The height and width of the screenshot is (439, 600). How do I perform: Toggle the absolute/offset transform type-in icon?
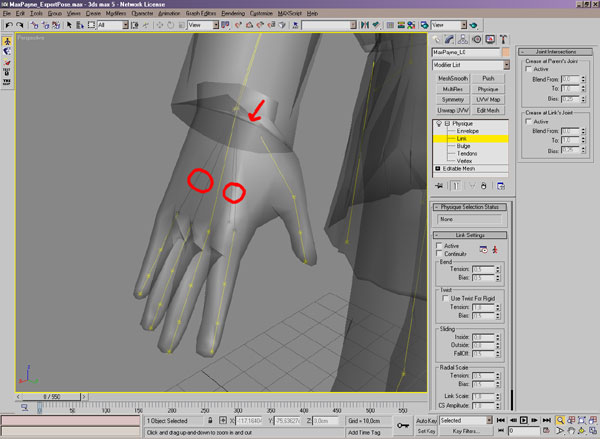point(223,420)
